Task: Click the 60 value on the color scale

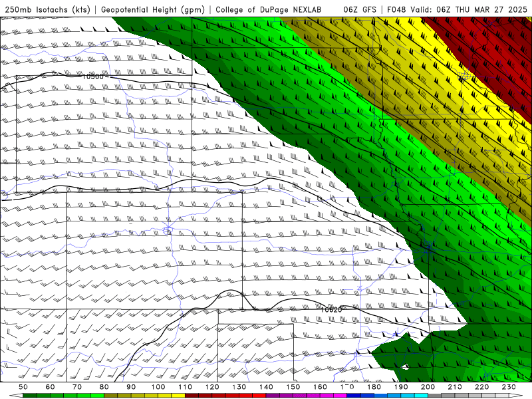Action: 51,387
